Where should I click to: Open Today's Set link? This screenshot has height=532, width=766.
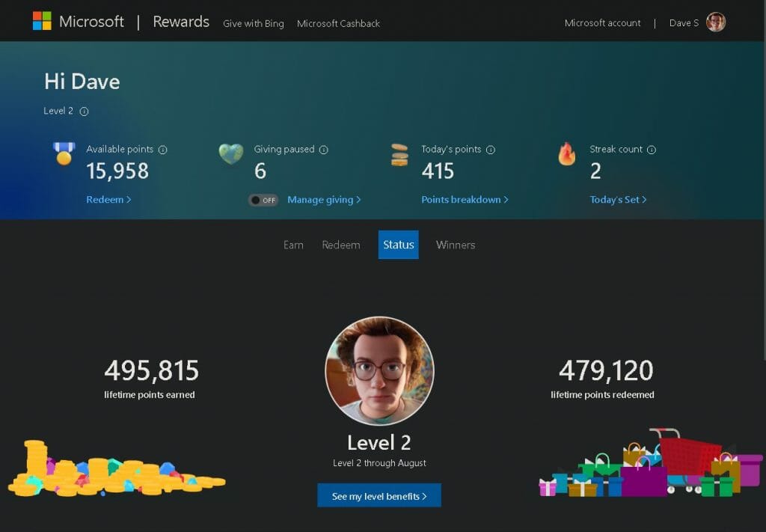(618, 200)
